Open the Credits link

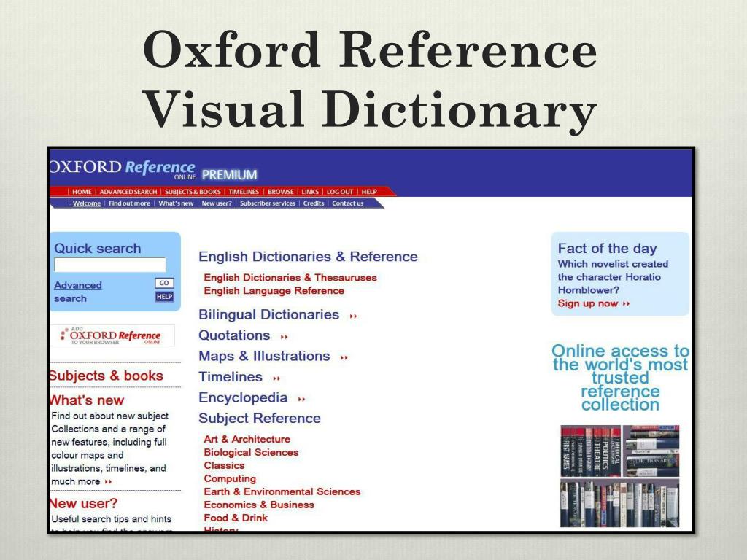314,203
